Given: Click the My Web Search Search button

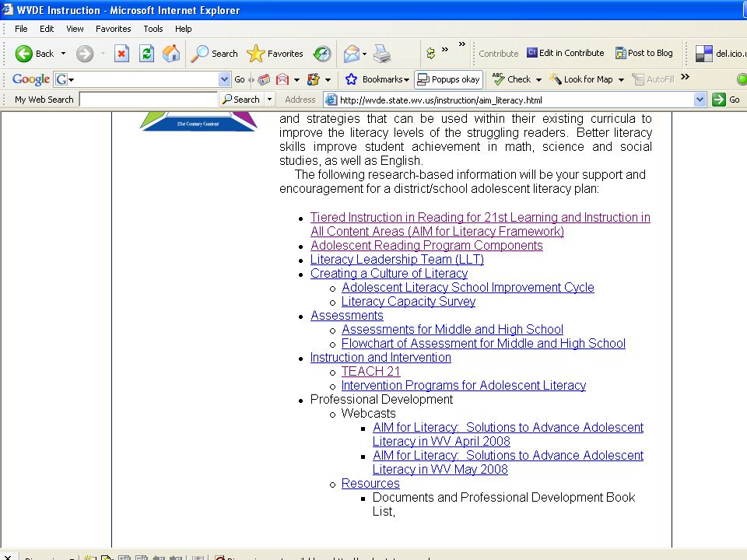Looking at the screenshot, I should [x=241, y=100].
